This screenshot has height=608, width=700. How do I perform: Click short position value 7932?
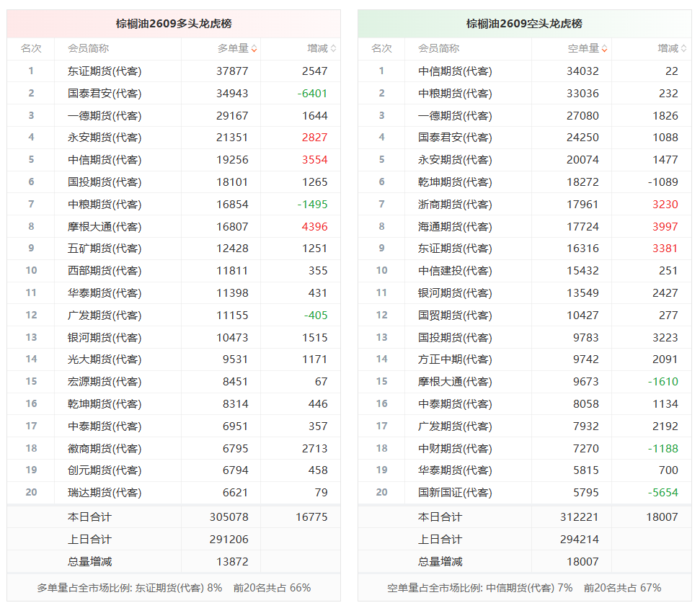(x=585, y=427)
